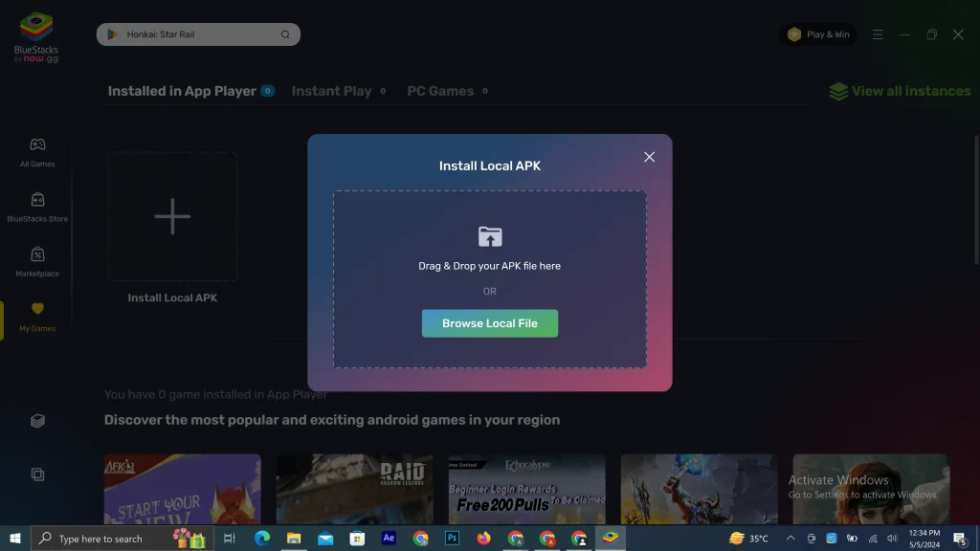Open the RAID Shadow Legends game thumbnail

[354, 489]
